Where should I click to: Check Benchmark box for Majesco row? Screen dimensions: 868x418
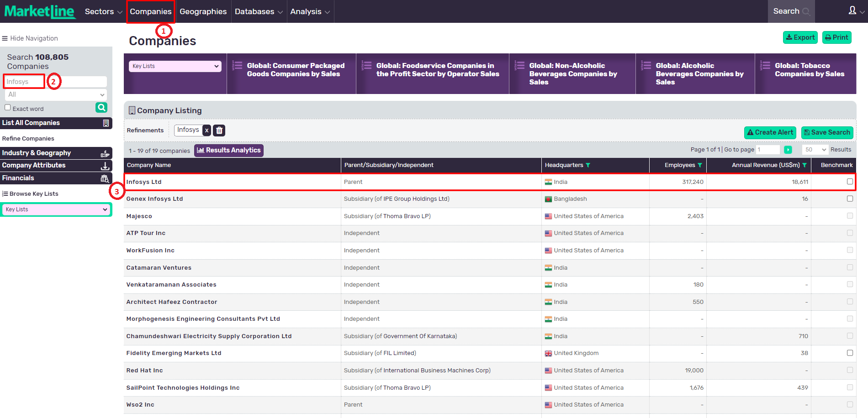(x=850, y=216)
